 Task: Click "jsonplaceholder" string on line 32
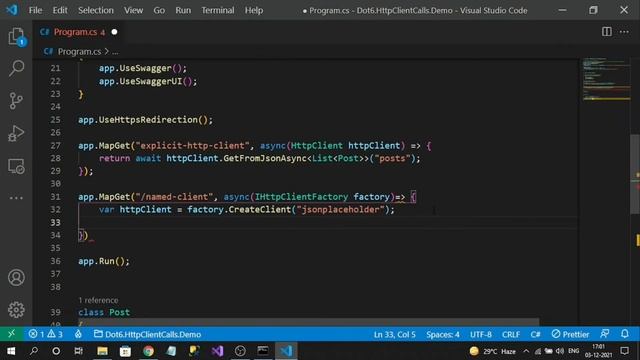[340, 209]
